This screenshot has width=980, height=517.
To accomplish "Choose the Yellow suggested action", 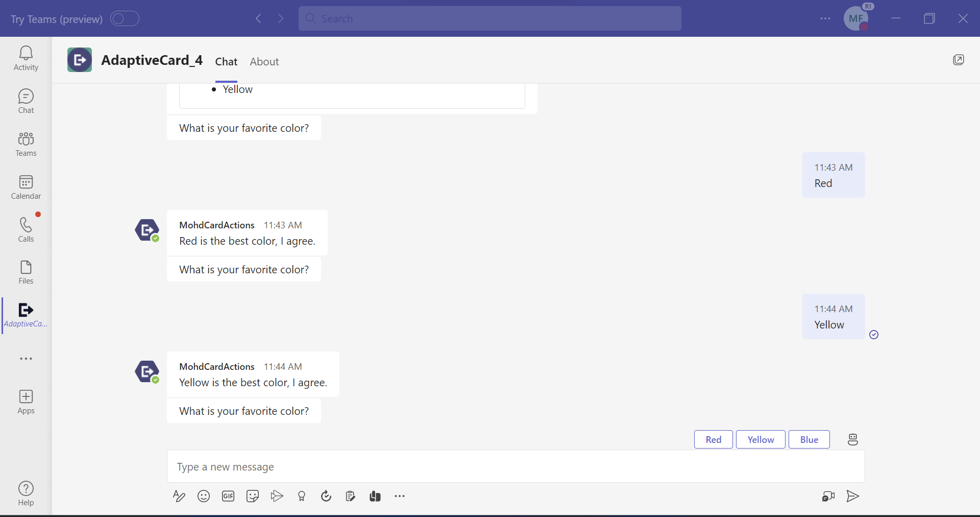I will tap(761, 440).
